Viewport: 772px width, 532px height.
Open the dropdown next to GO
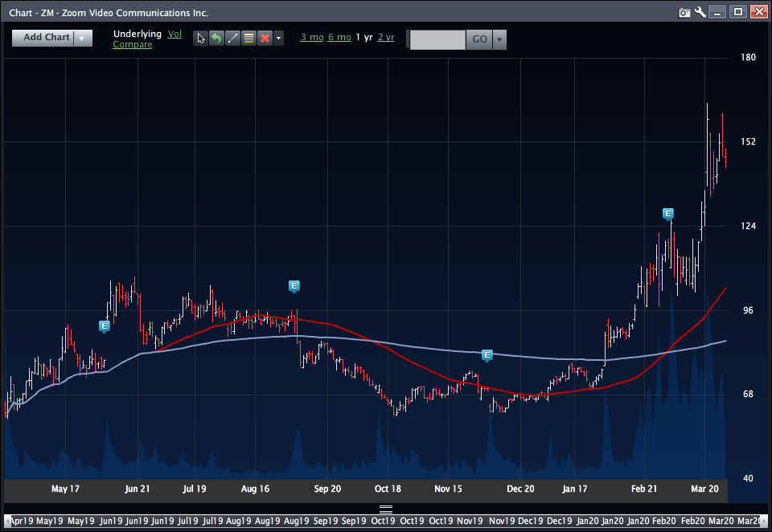499,39
